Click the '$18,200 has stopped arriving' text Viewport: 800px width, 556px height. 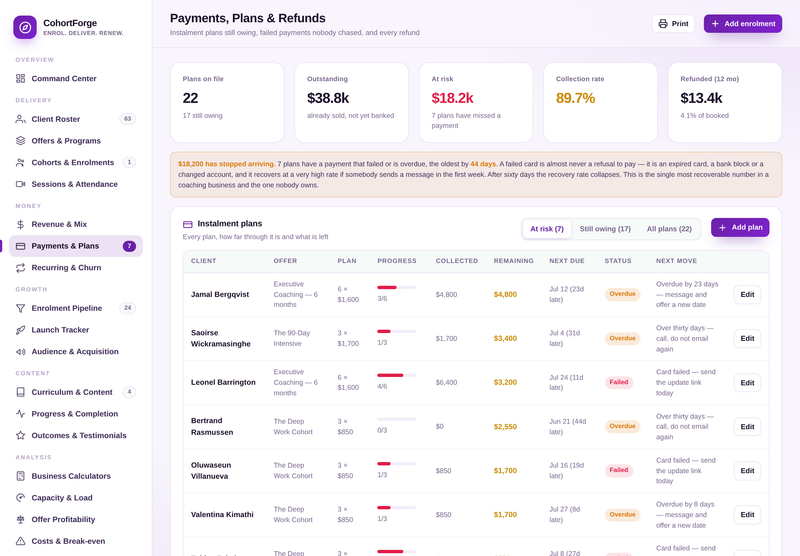227,164
